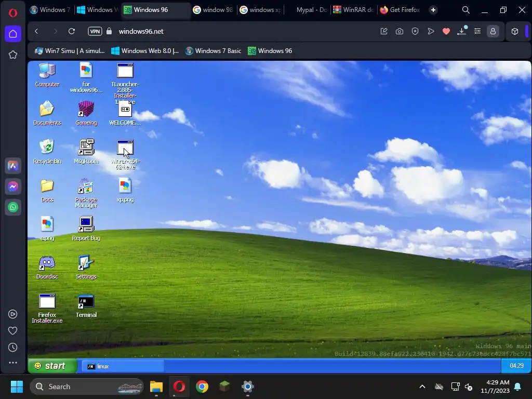Switch to the Windows 96 browser tab
Image resolution: width=532 pixels, height=399 pixels.
[155, 10]
